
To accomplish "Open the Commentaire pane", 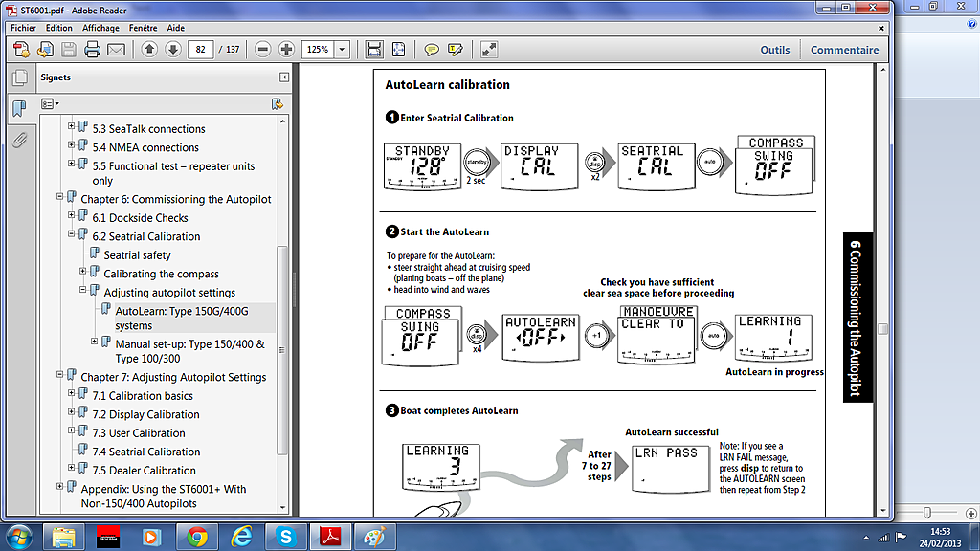I will point(844,50).
